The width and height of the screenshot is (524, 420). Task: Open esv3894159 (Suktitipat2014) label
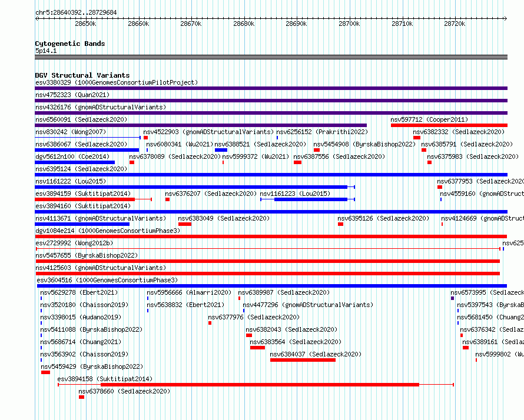coord(83,194)
